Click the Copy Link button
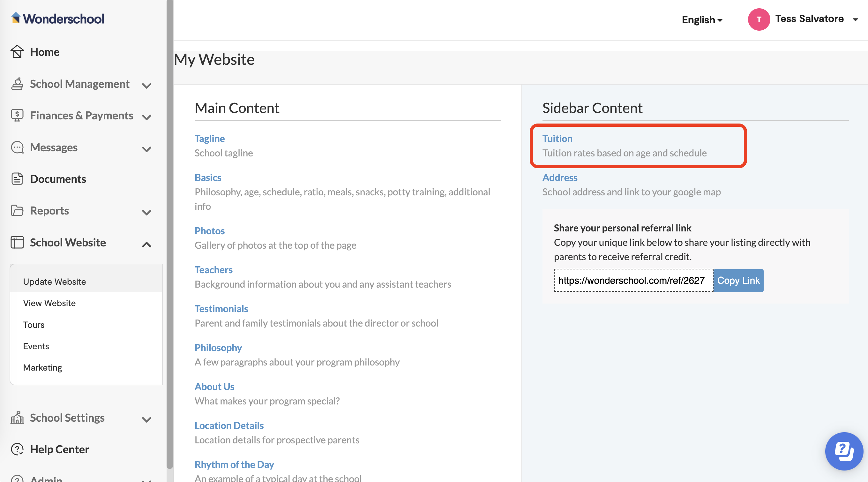The height and width of the screenshot is (482, 868). tap(738, 281)
